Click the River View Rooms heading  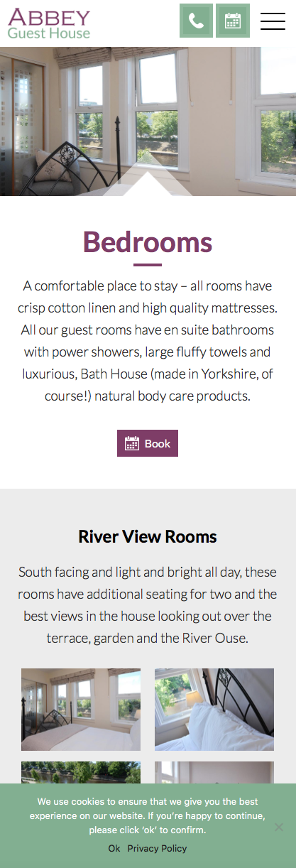(148, 536)
